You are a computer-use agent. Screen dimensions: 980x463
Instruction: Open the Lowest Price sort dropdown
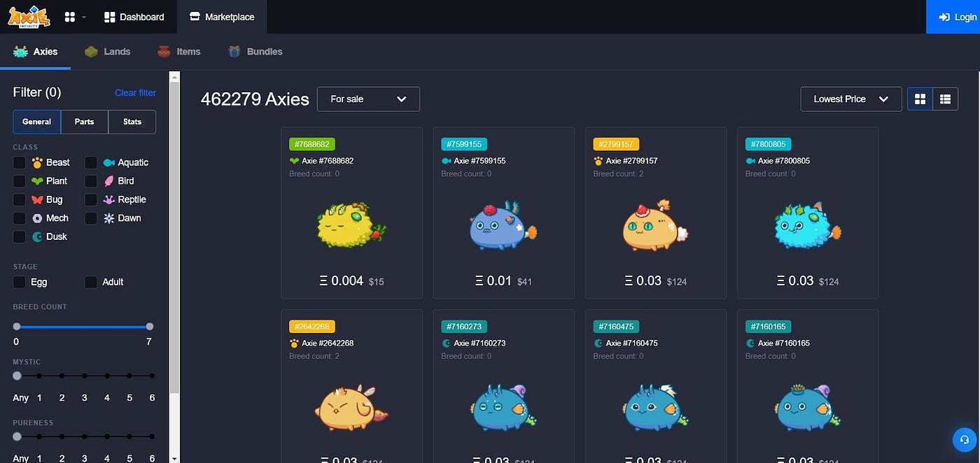[851, 99]
